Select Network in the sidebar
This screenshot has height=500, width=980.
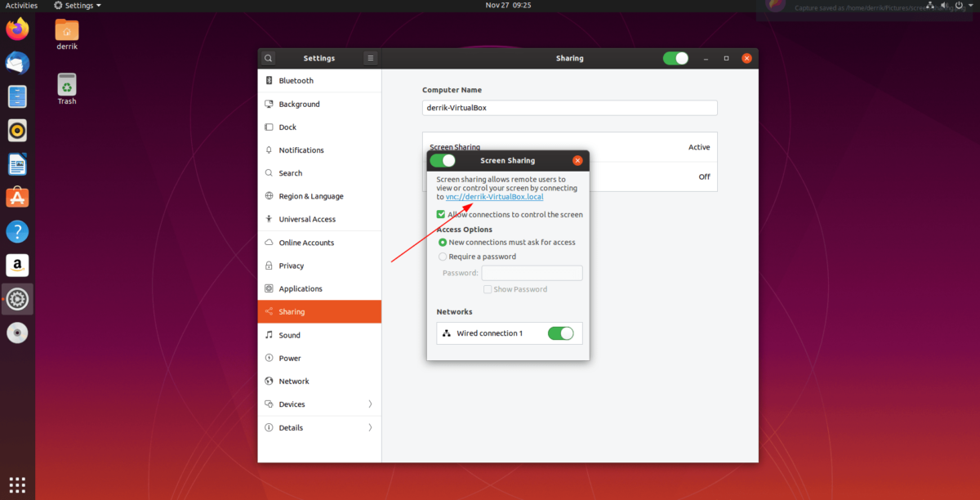[294, 381]
